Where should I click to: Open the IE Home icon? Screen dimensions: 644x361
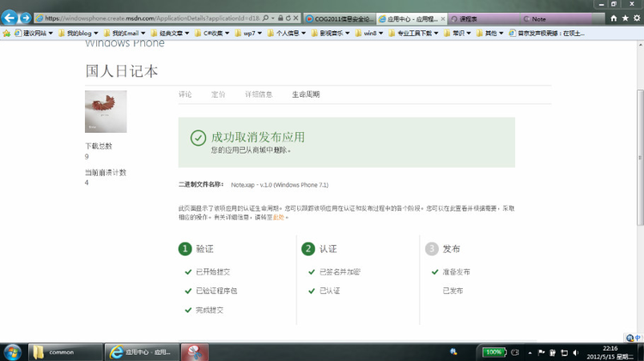point(614,19)
